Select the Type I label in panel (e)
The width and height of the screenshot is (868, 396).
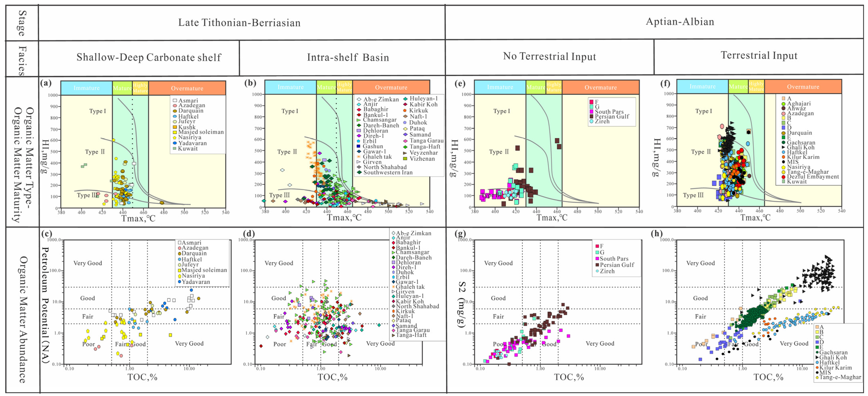(x=501, y=111)
